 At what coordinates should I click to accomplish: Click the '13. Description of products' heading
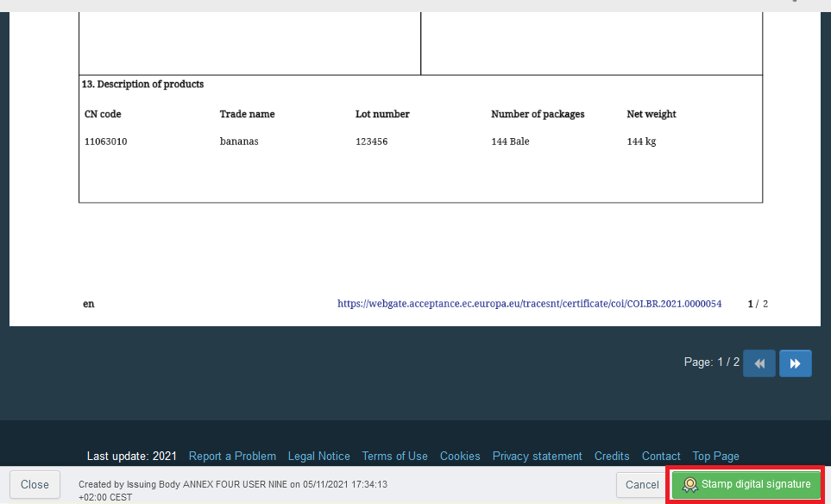point(142,85)
